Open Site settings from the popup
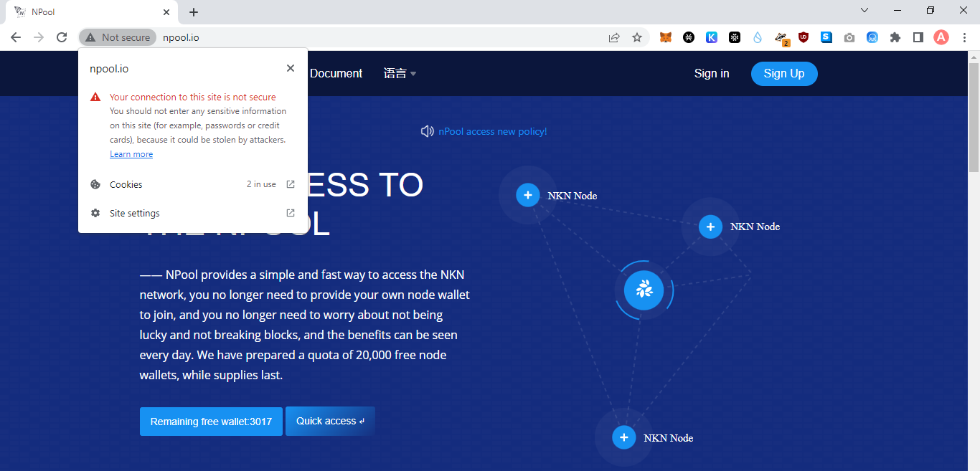980x471 pixels. [193, 213]
